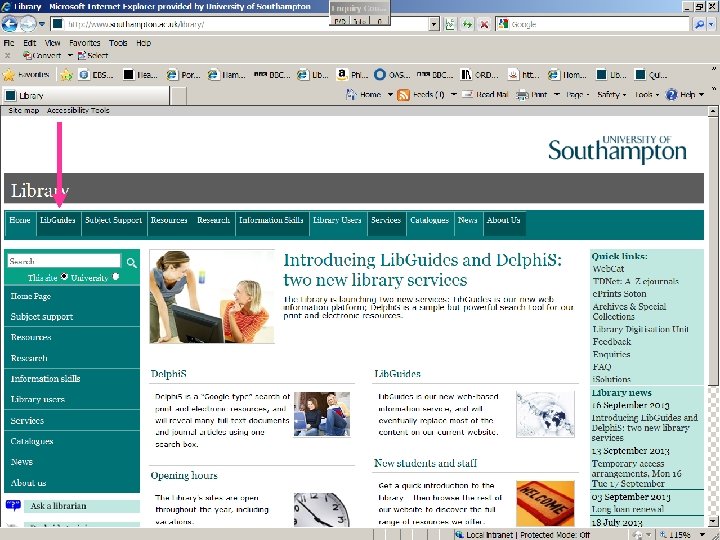
Task: Open the first BBC favorites bar shortcut
Action: pos(271,74)
